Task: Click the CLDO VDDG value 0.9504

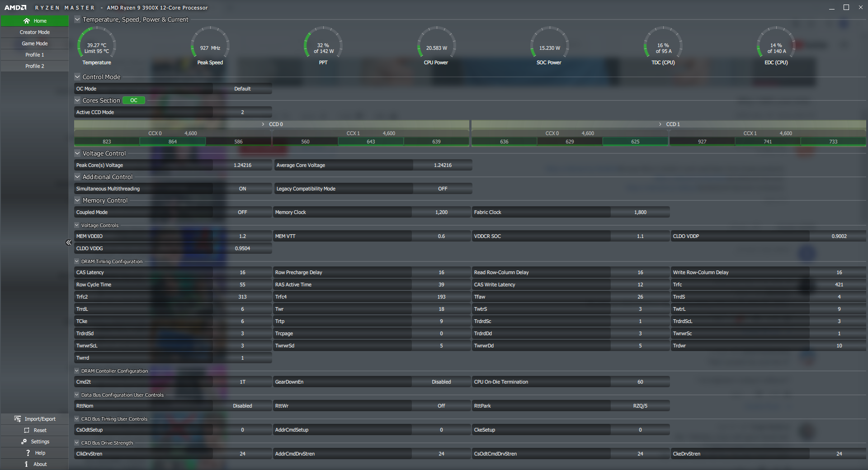Action: click(242, 248)
